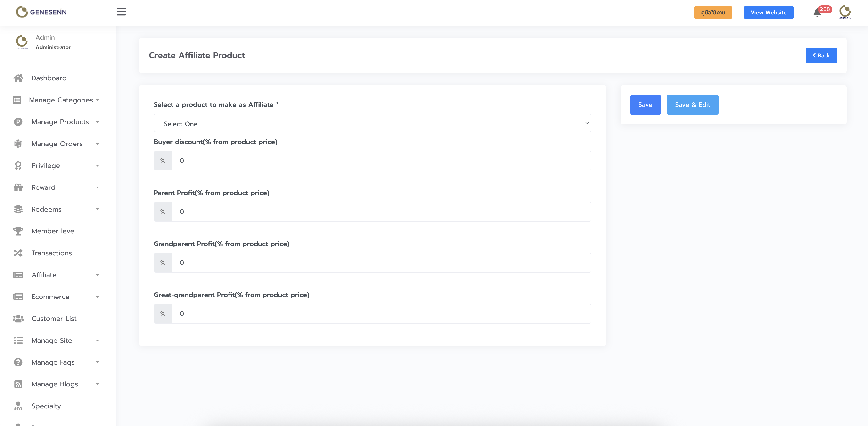The image size is (868, 426).
Task: Click the View Website button
Action: coord(768,12)
